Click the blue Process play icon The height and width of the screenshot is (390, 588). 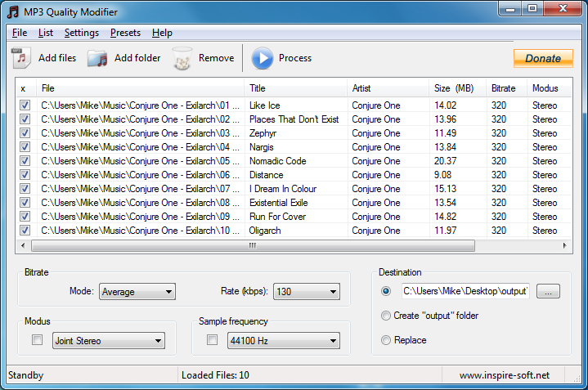(x=263, y=58)
